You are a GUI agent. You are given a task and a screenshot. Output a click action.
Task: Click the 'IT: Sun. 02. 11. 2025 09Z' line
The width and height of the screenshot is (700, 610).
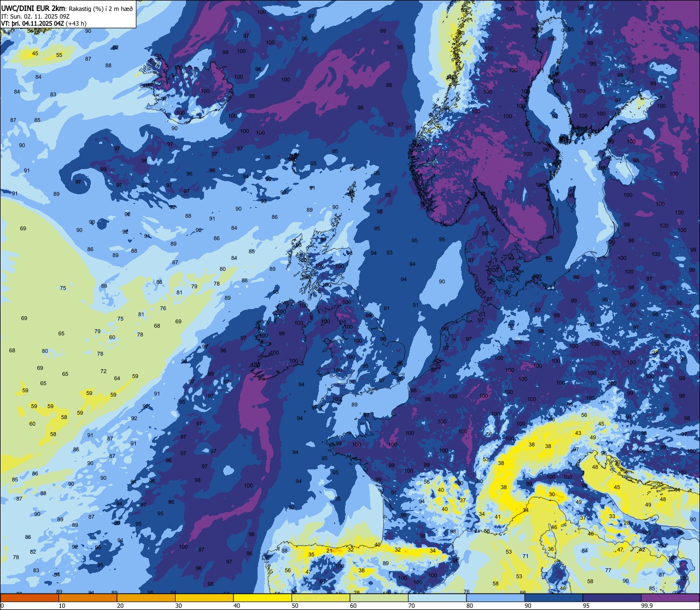tap(35, 16)
